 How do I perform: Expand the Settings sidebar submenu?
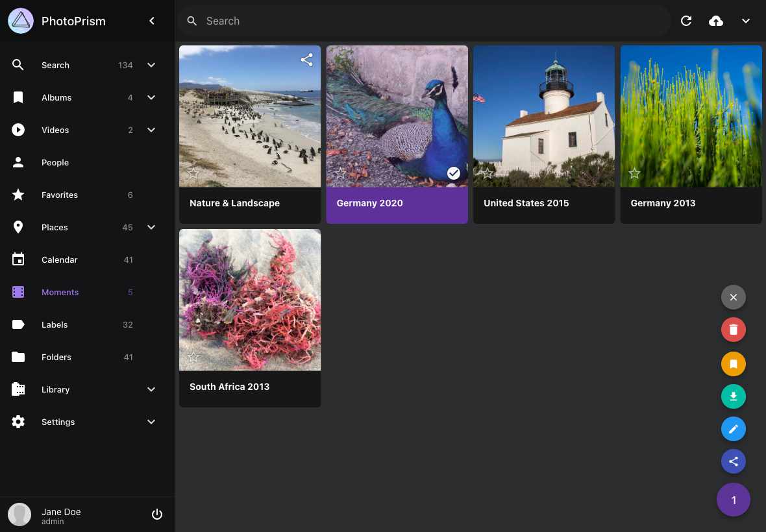click(151, 422)
